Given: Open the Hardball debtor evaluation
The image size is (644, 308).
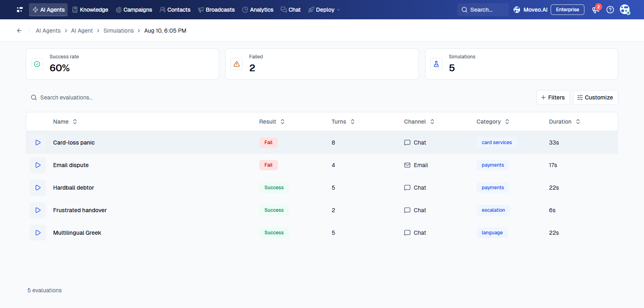Looking at the screenshot, I should pyautogui.click(x=73, y=188).
